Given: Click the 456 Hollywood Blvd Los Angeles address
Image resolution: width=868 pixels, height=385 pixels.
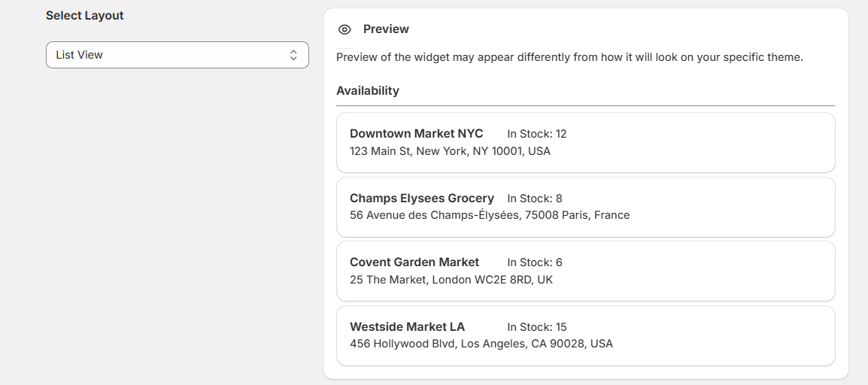Looking at the screenshot, I should click(481, 344).
